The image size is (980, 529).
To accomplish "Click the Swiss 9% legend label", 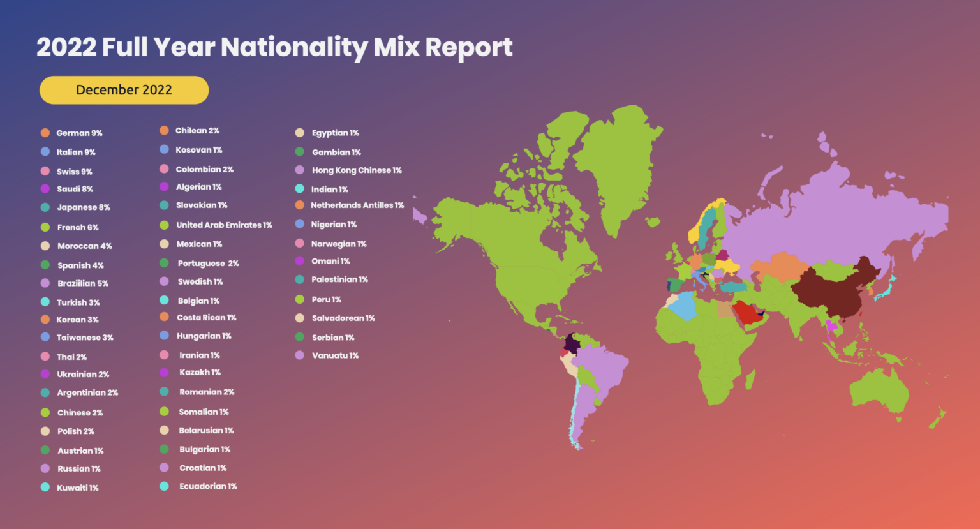I will point(74,171).
